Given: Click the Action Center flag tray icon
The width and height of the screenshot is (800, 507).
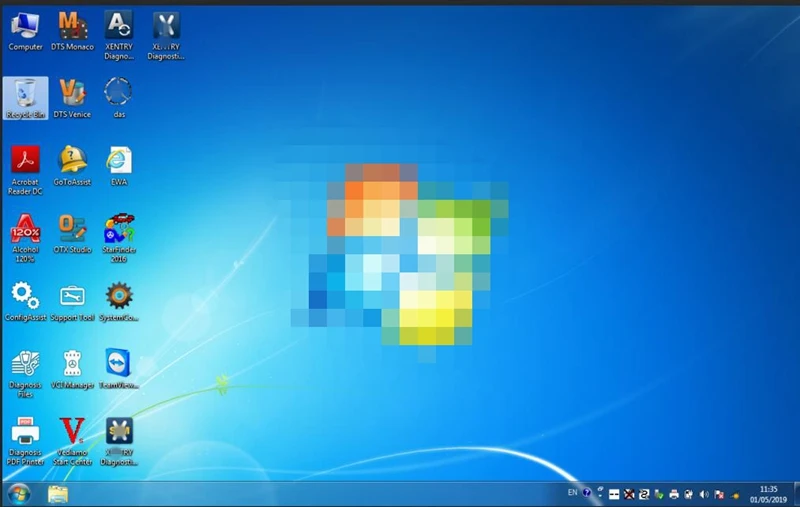Looking at the screenshot, I should (719, 494).
